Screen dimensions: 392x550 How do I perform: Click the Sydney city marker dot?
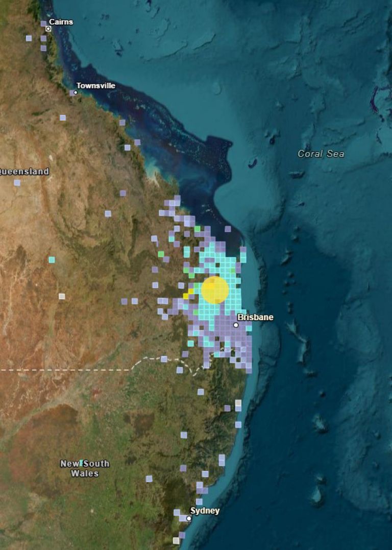click(189, 518)
